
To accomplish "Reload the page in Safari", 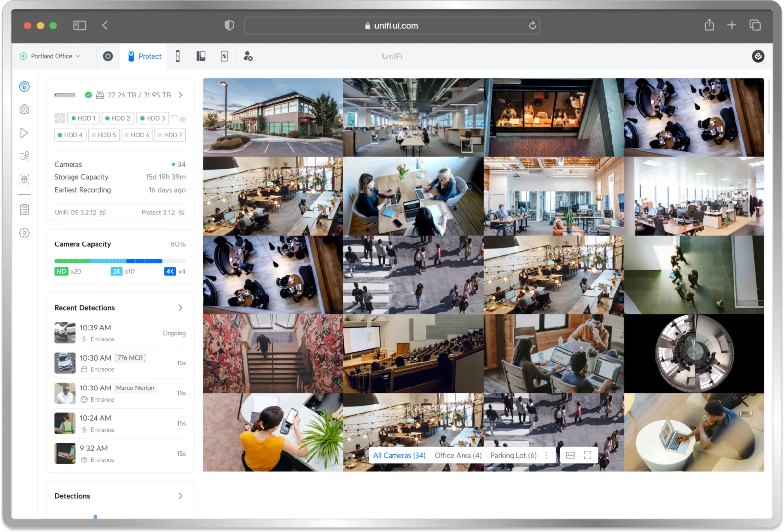I will click(x=532, y=25).
